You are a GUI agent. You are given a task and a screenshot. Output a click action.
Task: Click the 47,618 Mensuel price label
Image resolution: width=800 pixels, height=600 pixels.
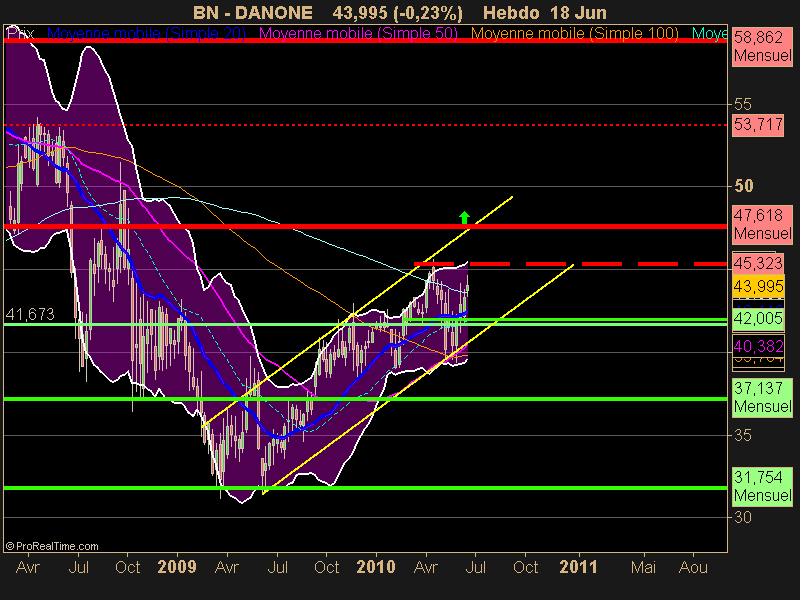coord(762,224)
